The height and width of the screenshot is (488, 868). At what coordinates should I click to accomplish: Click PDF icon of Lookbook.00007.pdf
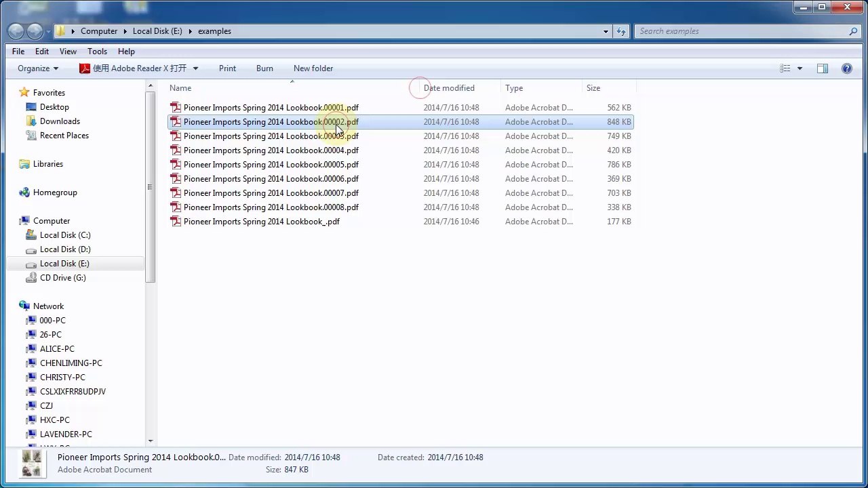click(x=176, y=193)
